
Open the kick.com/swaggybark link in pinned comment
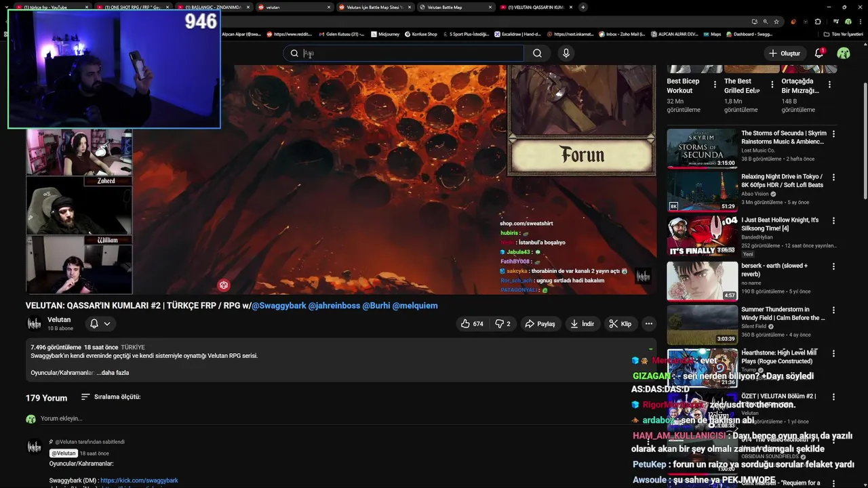point(139,481)
